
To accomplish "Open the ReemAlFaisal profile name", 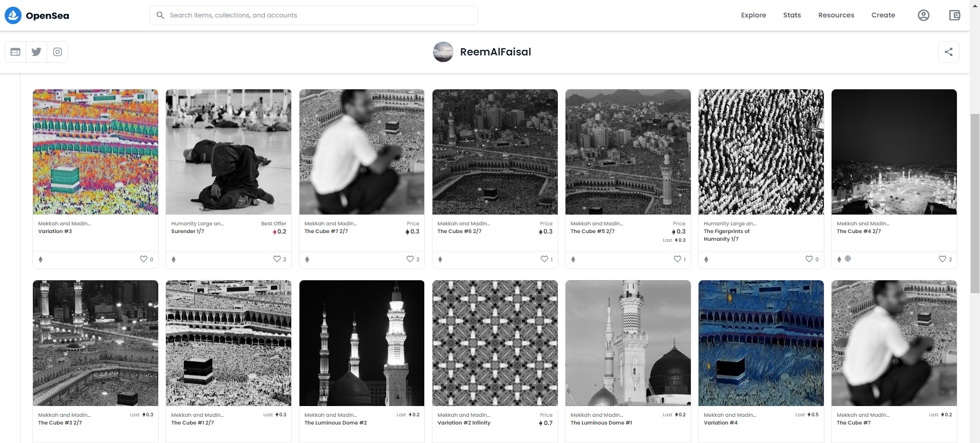I will [495, 52].
